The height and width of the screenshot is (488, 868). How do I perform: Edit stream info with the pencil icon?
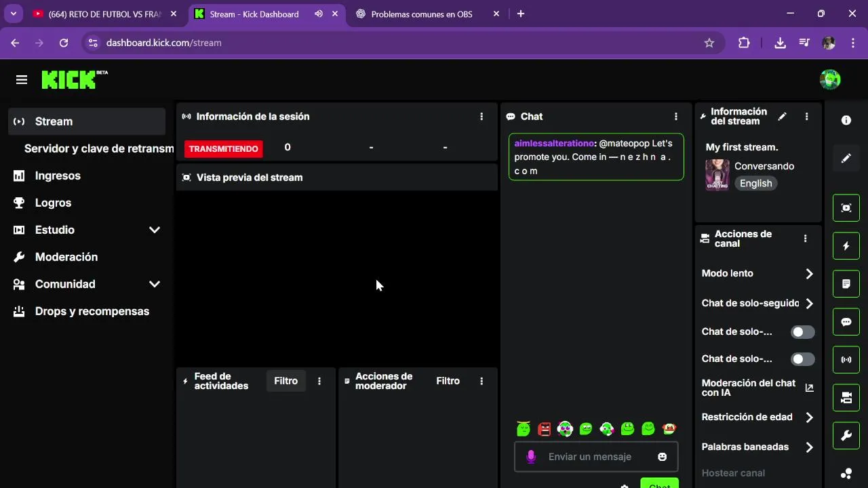tap(782, 117)
